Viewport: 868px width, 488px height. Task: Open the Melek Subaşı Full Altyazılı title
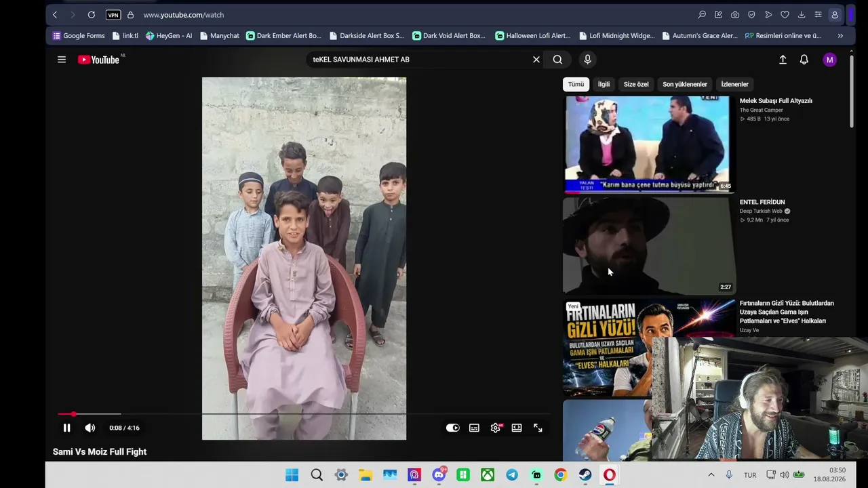pyautogui.click(x=776, y=101)
